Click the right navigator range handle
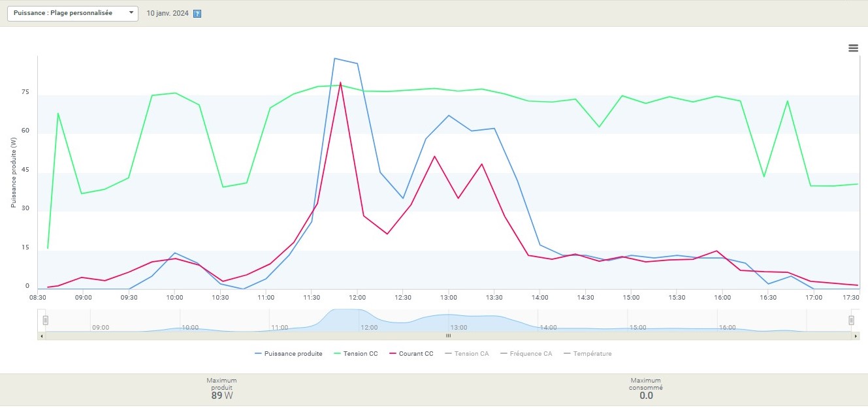 tap(851, 320)
